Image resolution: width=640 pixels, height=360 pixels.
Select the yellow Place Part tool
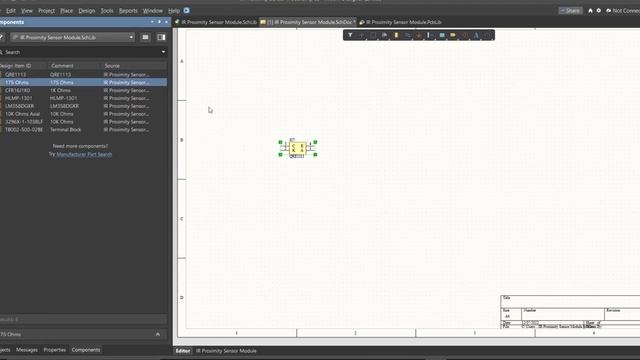[x=396, y=36]
